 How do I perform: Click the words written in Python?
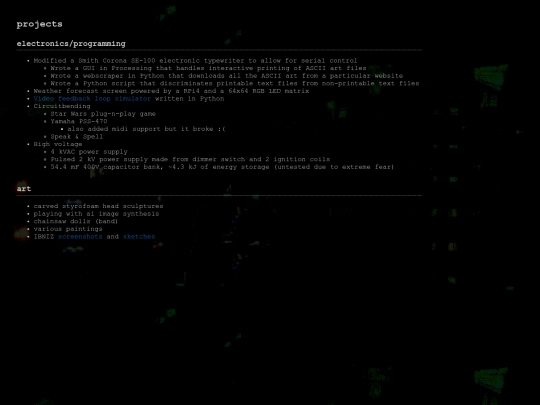[189, 99]
